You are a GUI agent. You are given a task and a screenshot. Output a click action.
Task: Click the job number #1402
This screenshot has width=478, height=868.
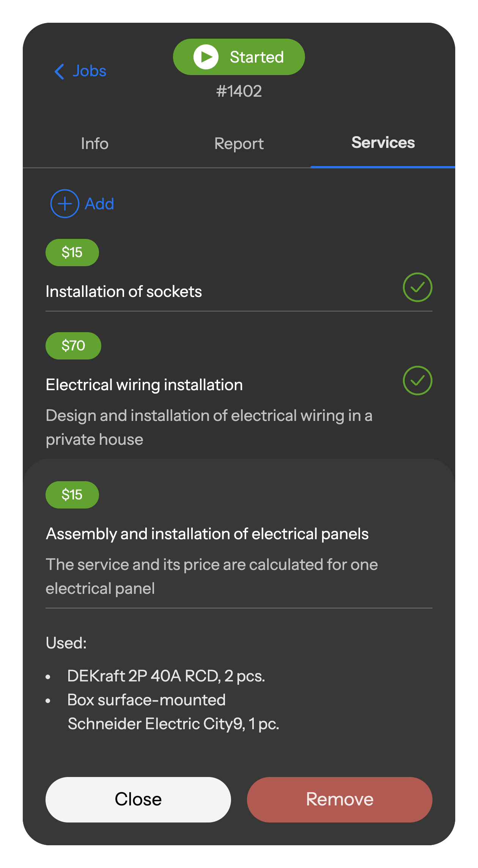point(239,91)
